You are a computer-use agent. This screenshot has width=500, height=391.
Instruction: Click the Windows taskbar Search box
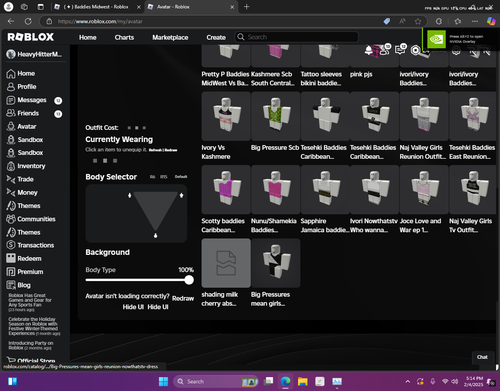(x=216, y=381)
